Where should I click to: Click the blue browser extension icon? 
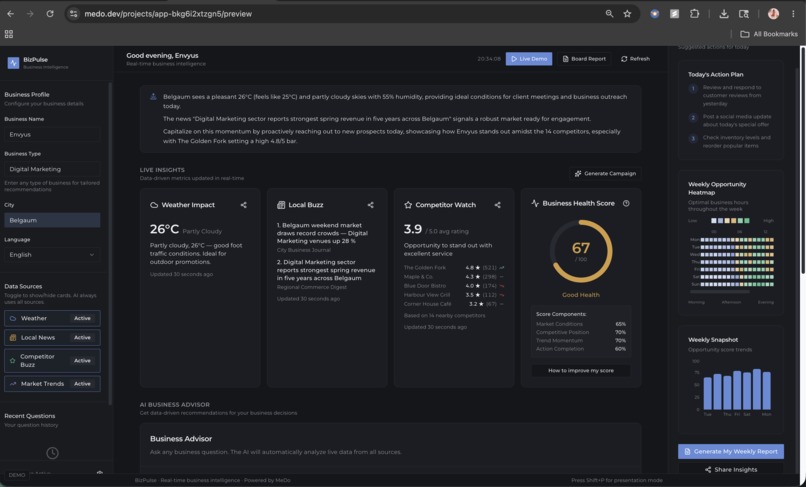(654, 14)
